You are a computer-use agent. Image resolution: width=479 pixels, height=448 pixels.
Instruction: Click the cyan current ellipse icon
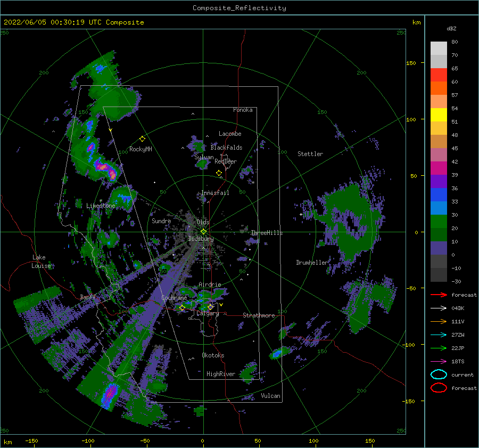(439, 374)
